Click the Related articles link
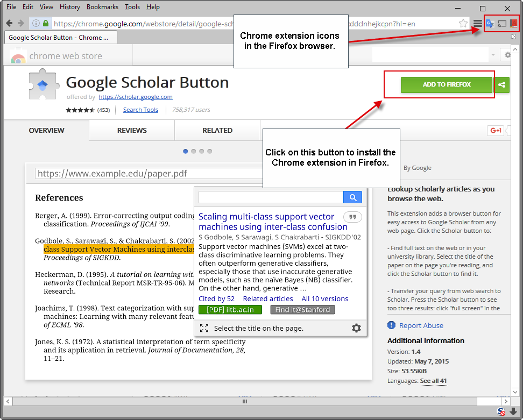This screenshot has height=420, width=523. click(268, 298)
